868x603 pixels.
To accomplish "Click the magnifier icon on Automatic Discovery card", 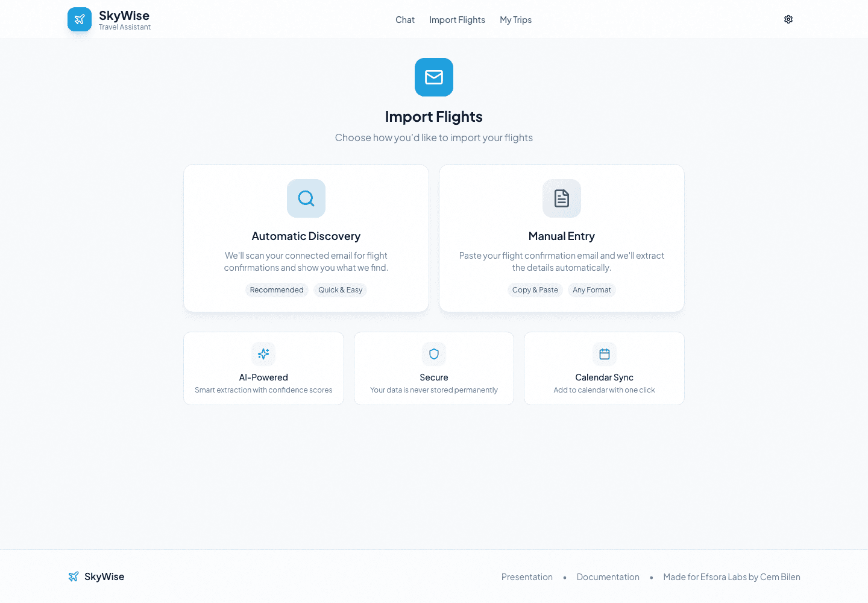I will 306,198.
